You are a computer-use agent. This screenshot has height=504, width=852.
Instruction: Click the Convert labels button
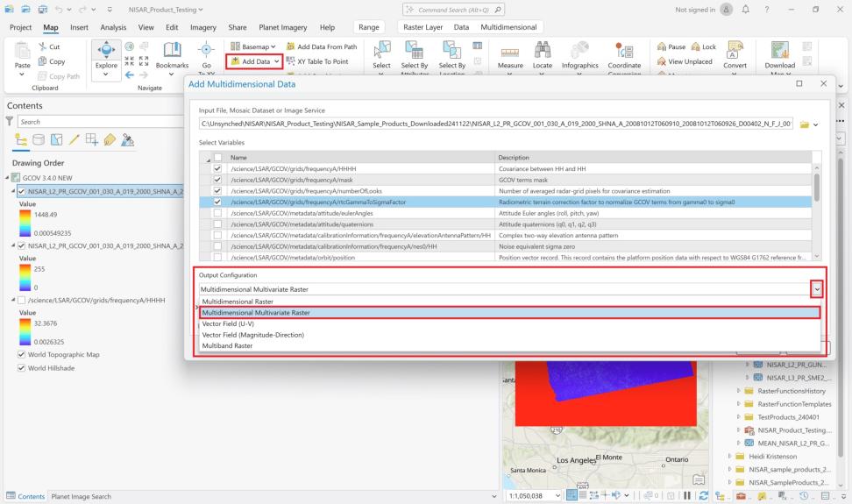[735, 56]
